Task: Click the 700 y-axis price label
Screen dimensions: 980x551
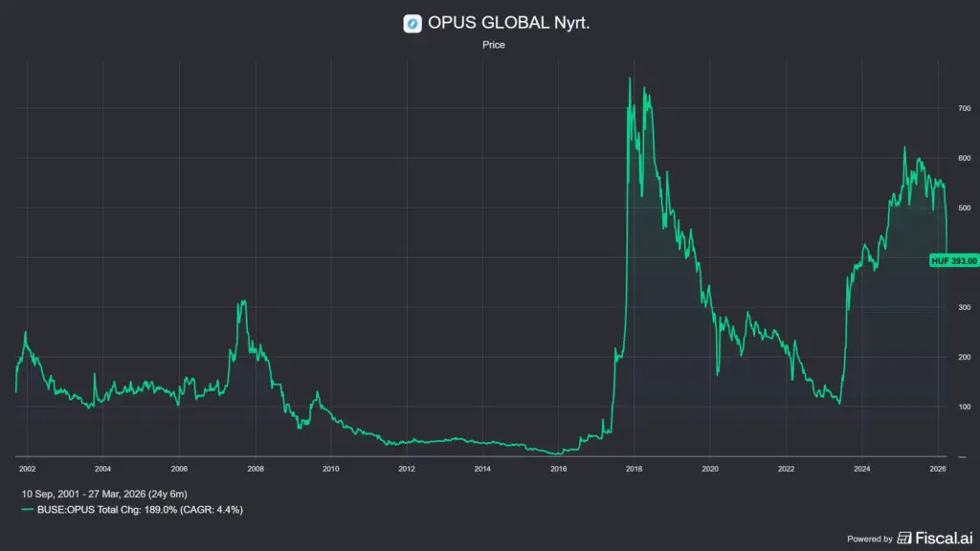Action: tap(965, 109)
